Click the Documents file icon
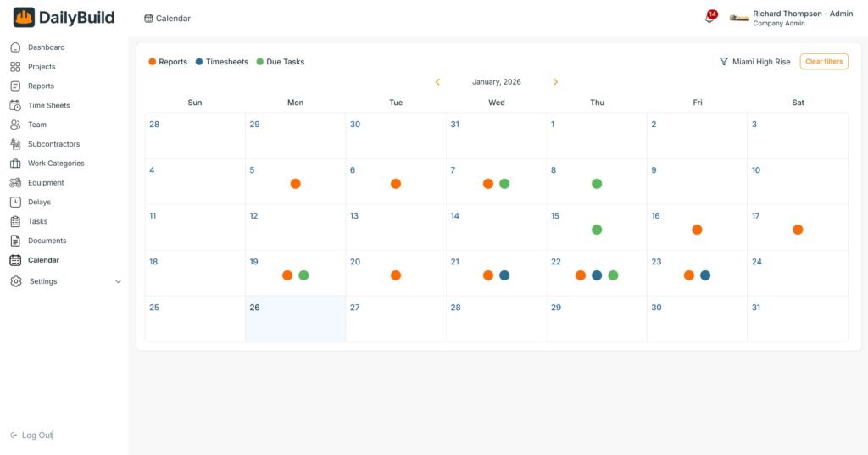Viewport: 868px width, 455px height. 15,241
